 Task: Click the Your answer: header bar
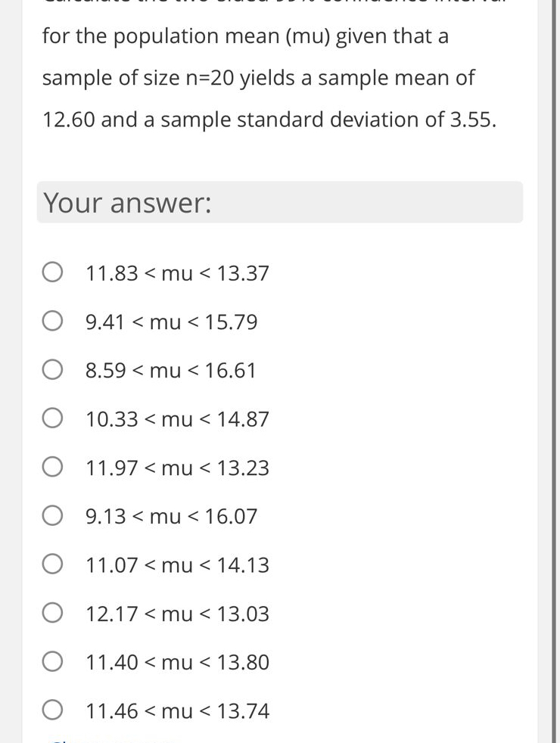pos(280,202)
